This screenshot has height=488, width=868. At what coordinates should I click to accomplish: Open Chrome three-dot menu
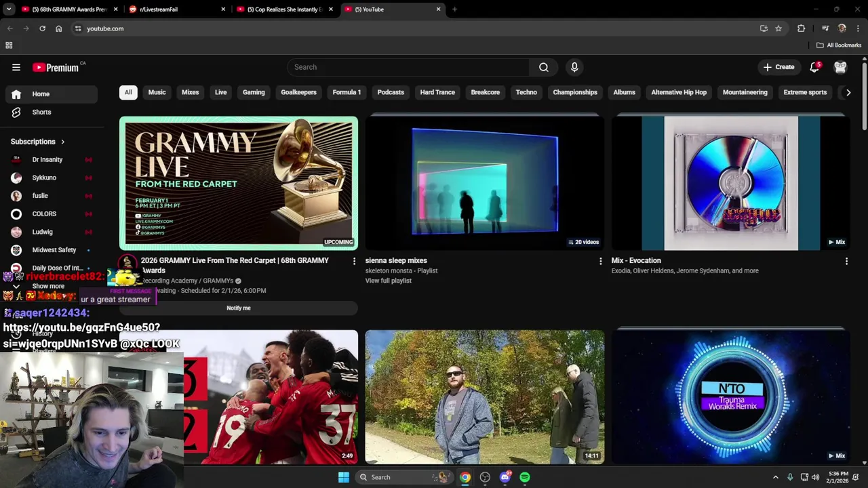858,28
